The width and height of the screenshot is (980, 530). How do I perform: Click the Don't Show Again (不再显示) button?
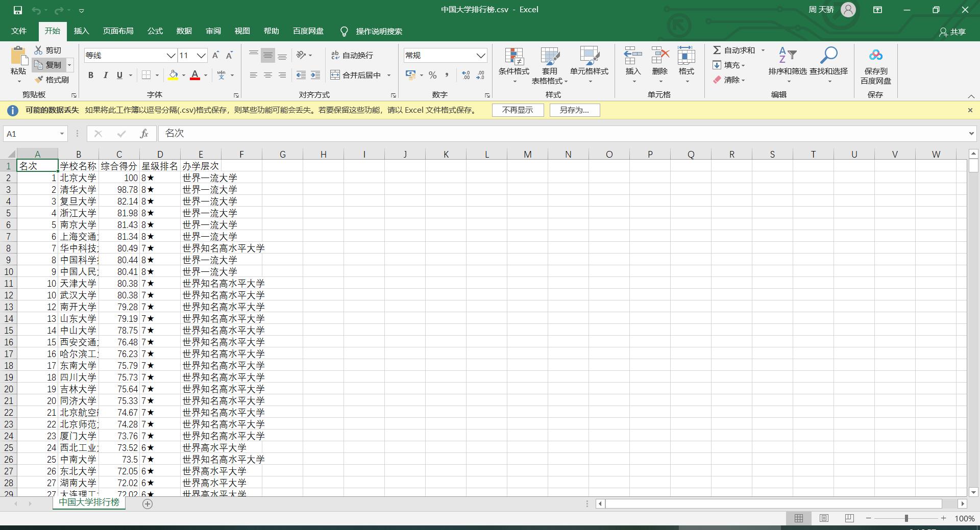click(x=518, y=110)
